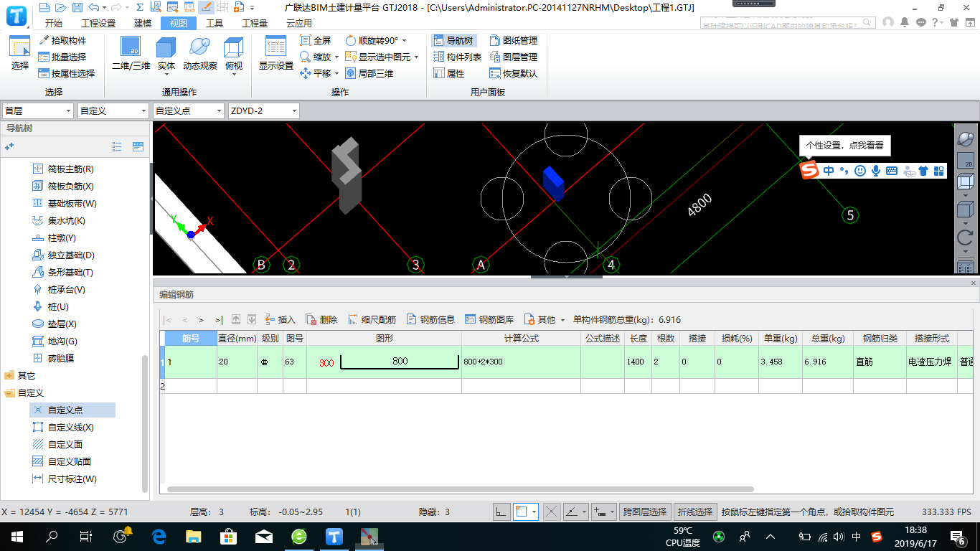Image resolution: width=980 pixels, height=551 pixels.
Task: Click 缩尺配筋 in rebar toolbar
Action: pyautogui.click(x=372, y=319)
